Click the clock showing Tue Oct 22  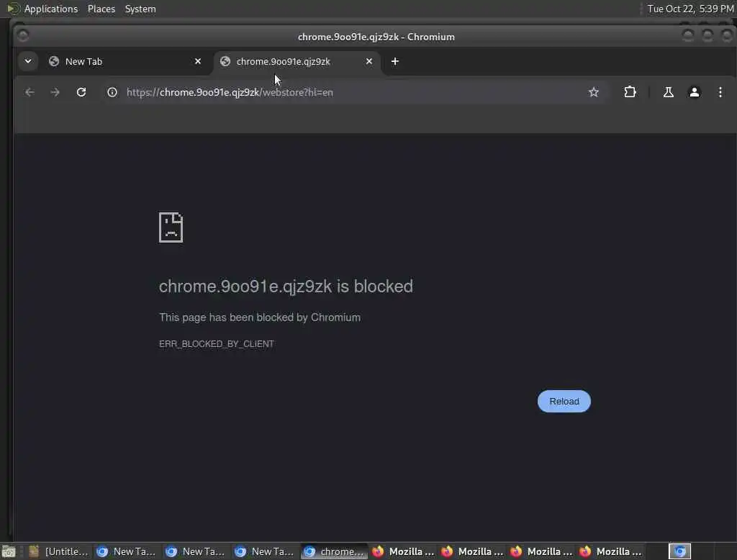click(690, 9)
